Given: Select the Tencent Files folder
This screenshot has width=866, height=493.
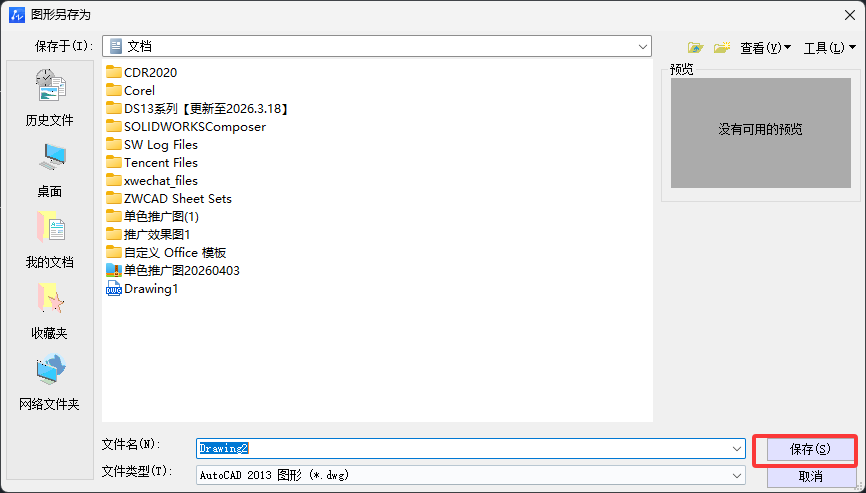Looking at the screenshot, I should pos(152,162).
